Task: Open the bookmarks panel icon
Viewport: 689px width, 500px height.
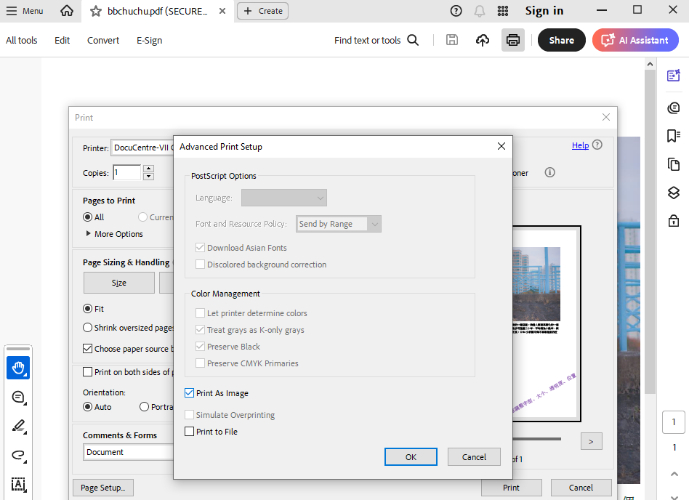Action: click(x=673, y=135)
